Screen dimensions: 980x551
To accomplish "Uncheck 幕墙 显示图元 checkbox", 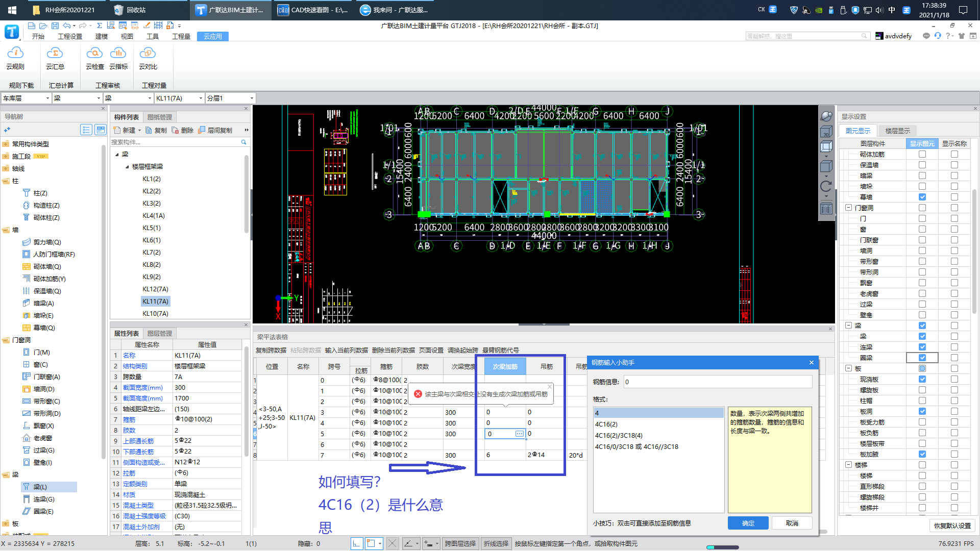I will [x=922, y=197].
